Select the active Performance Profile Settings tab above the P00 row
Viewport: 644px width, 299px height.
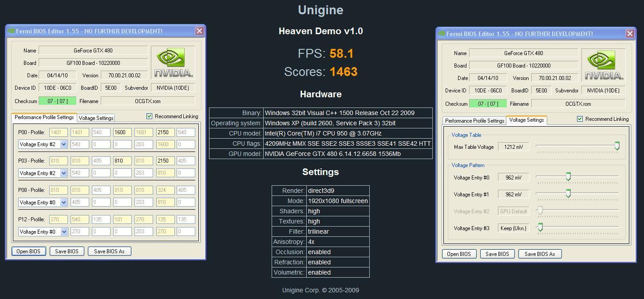(44, 117)
